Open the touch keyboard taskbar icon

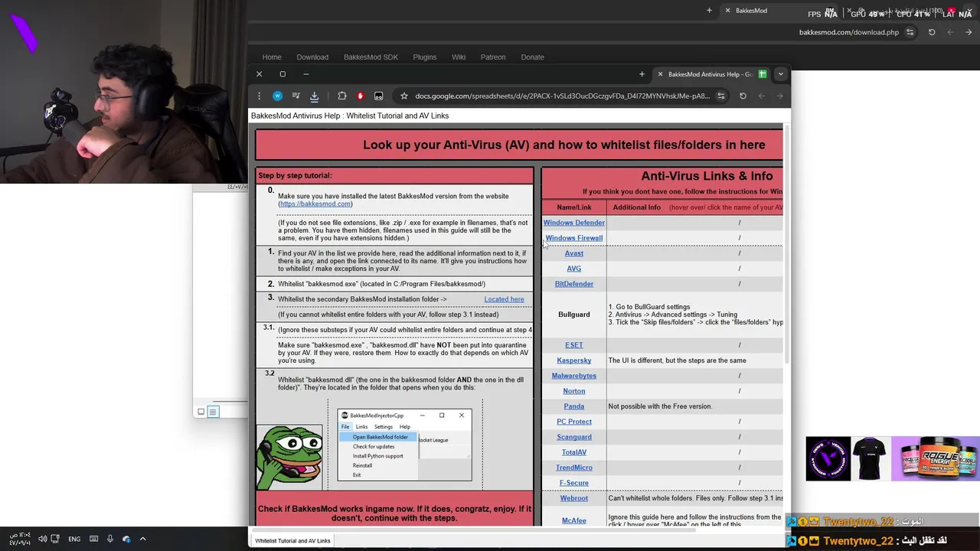93,539
